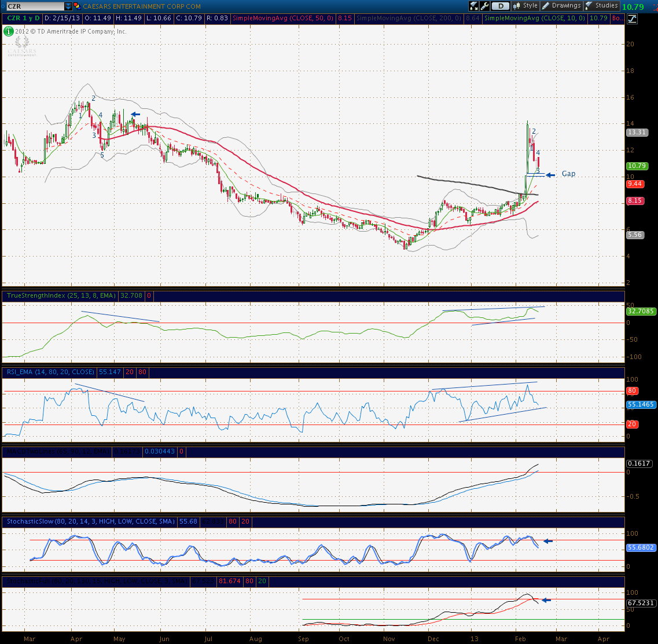Click the 81.674 StochasticFull header value
The image size is (658, 644).
(230, 581)
